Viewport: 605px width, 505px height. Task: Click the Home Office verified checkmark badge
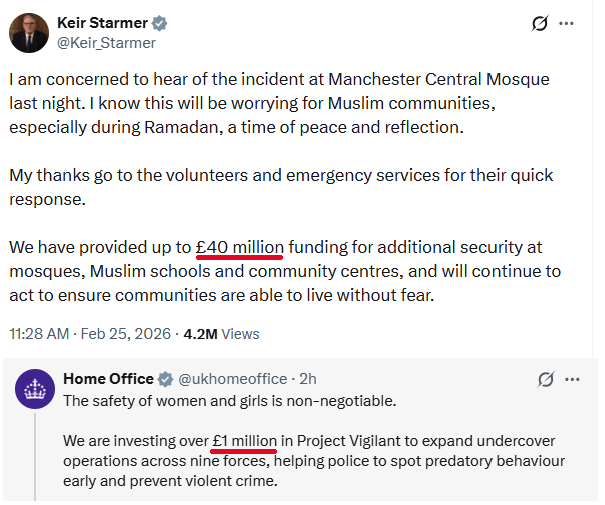coord(165,379)
